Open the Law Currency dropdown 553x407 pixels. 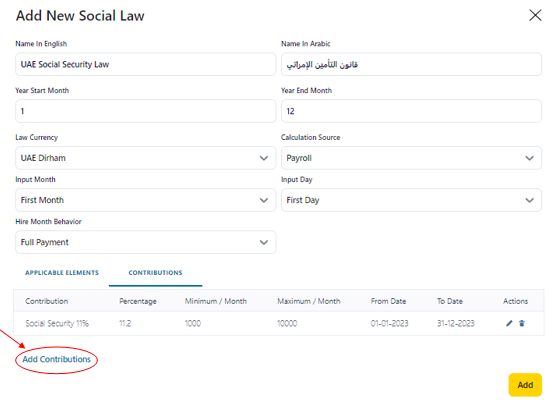[145, 158]
